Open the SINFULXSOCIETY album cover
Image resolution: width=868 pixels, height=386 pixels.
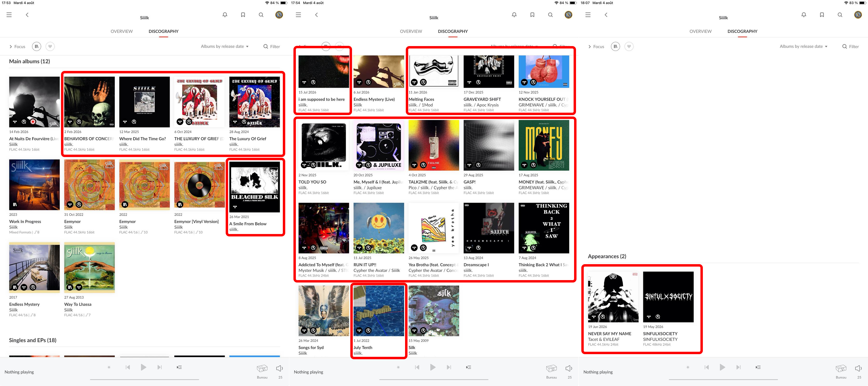668,297
